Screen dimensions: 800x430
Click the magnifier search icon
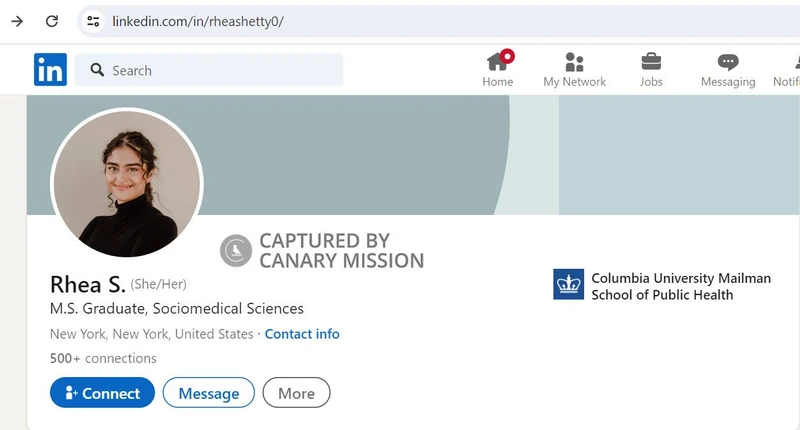[x=97, y=70]
